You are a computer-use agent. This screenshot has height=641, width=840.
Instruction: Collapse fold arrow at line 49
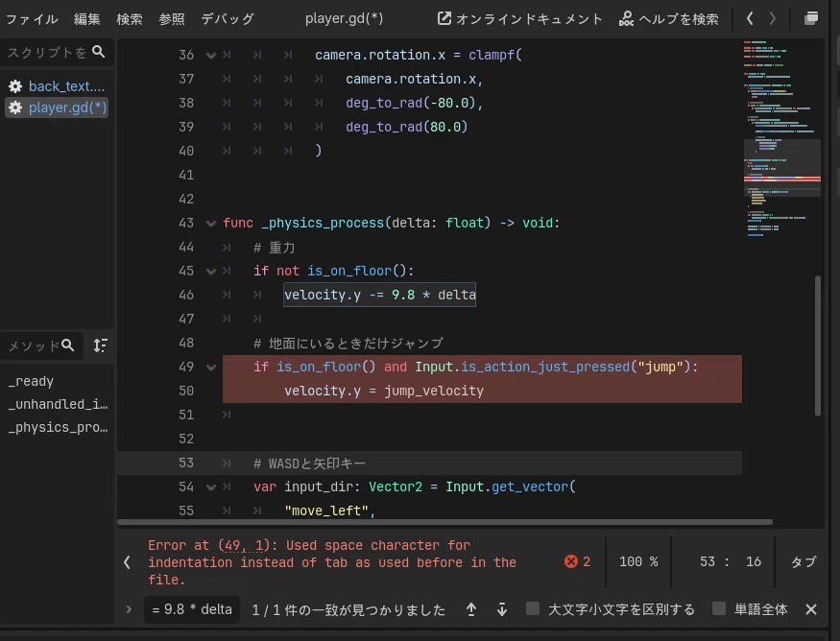tap(211, 368)
